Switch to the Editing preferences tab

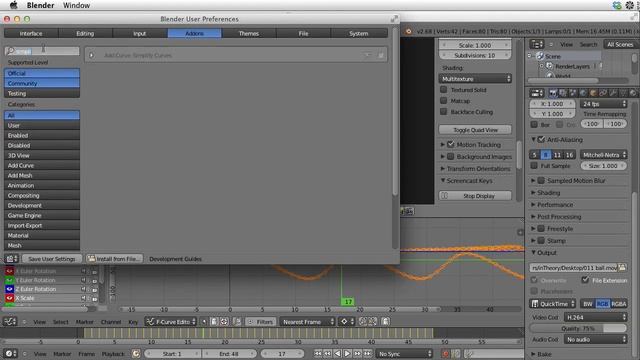tap(85, 33)
